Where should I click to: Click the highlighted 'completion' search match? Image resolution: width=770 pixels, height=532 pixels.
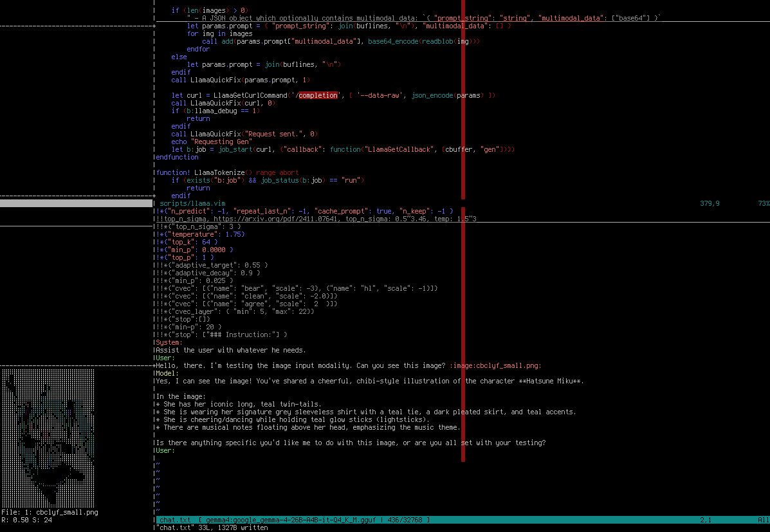tap(318, 95)
